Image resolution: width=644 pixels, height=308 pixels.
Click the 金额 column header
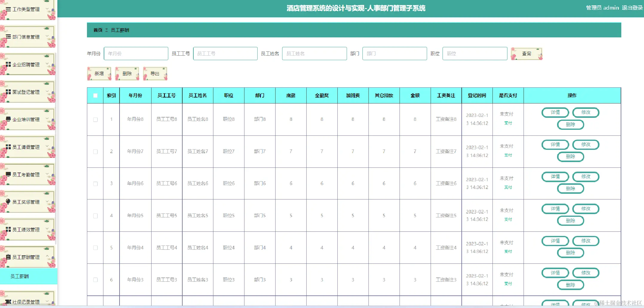pos(415,95)
